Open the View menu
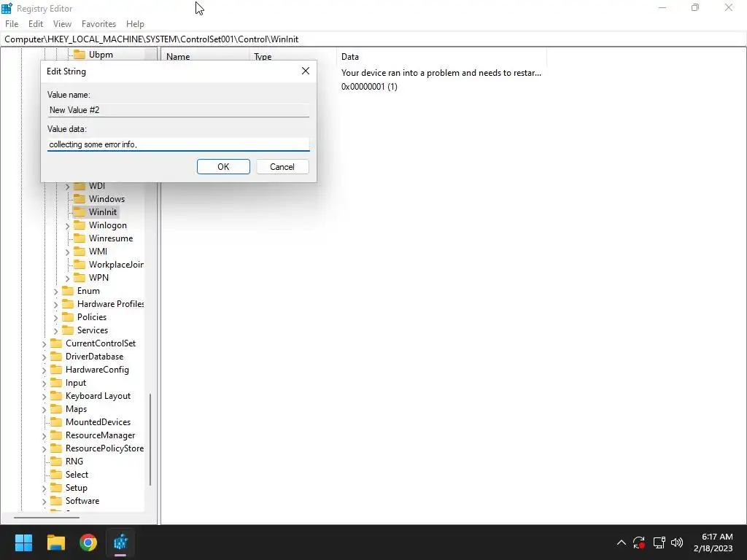Screen dimensions: 747x560 (x=63, y=24)
